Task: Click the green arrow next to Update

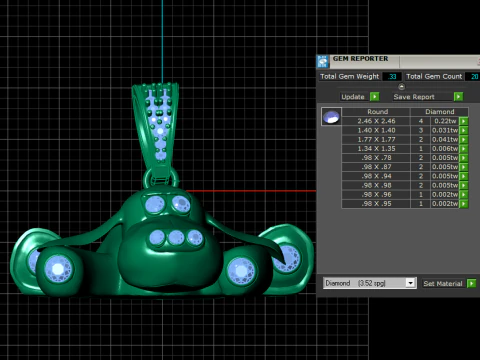Action: [375, 97]
